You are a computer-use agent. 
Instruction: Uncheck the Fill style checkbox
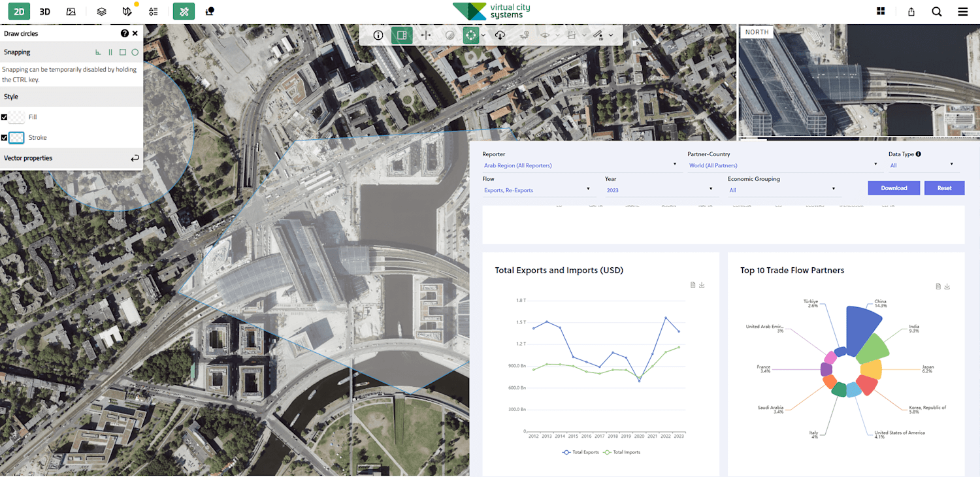(x=5, y=118)
